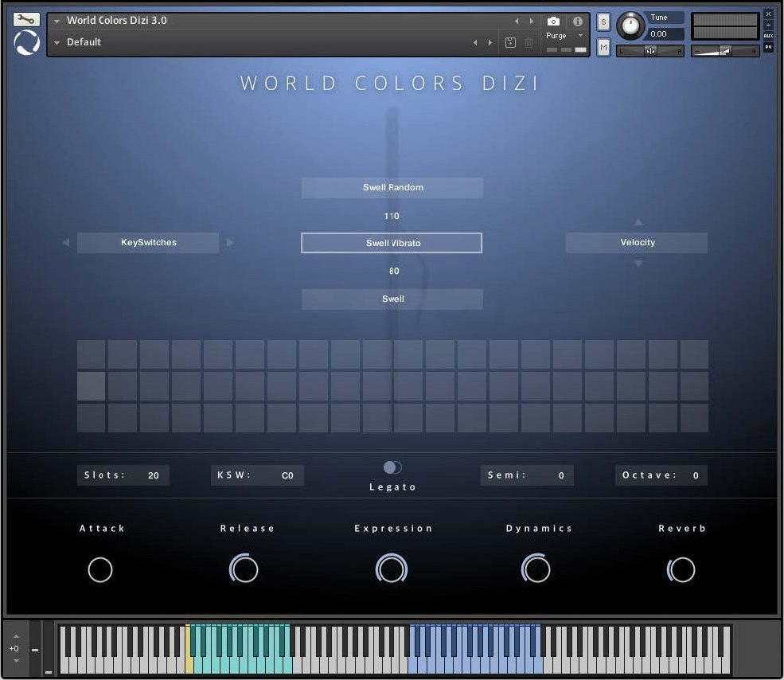This screenshot has width=784, height=680.
Task: Open the instrument info icon
Action: (x=577, y=21)
